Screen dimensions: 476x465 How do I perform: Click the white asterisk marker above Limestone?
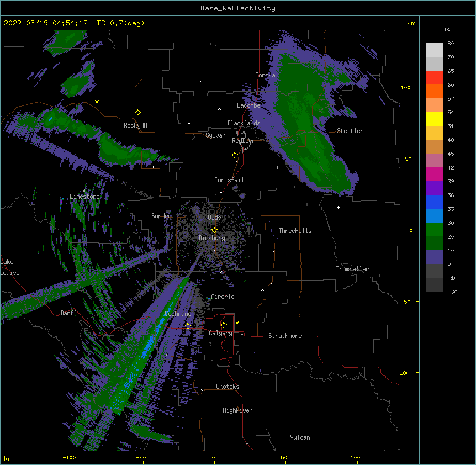(x=84, y=191)
